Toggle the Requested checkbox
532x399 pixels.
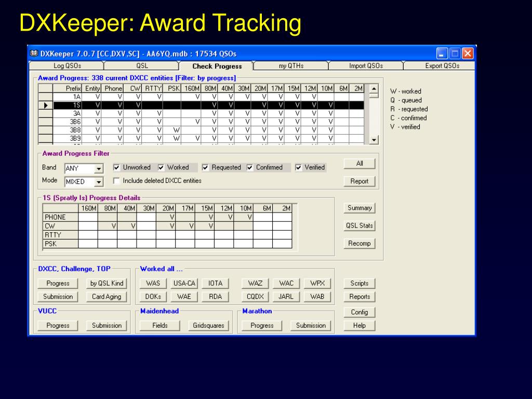tap(205, 167)
